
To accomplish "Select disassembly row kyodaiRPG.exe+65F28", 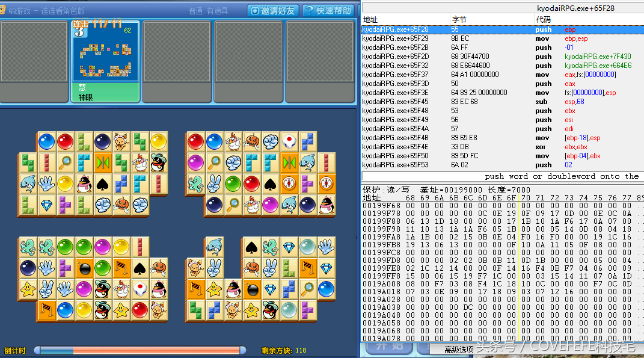I will (503, 29).
